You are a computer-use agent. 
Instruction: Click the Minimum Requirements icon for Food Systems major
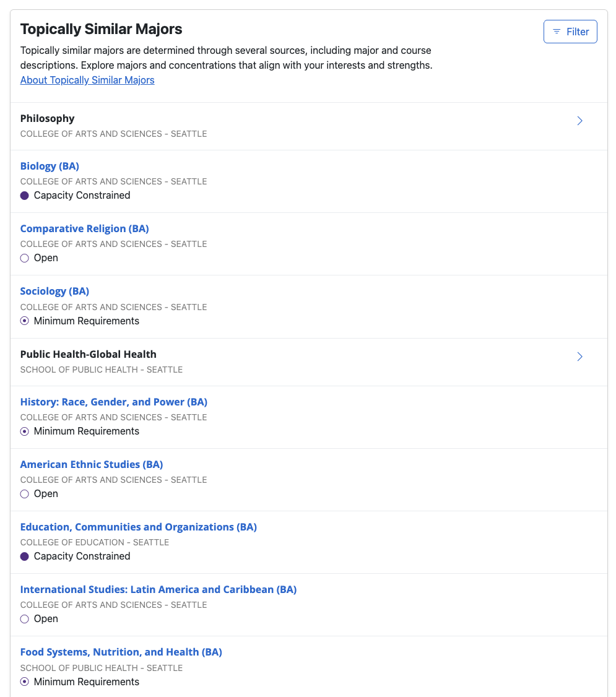click(x=24, y=681)
